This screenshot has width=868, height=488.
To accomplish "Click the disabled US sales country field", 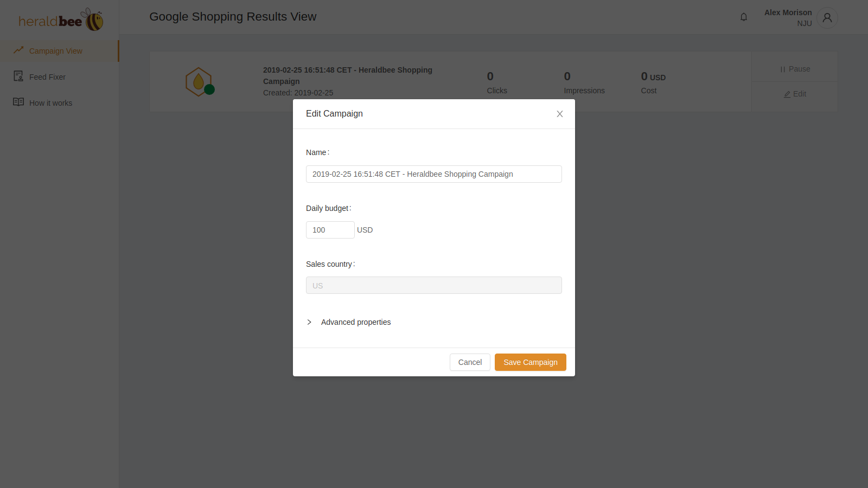I will pos(433,285).
